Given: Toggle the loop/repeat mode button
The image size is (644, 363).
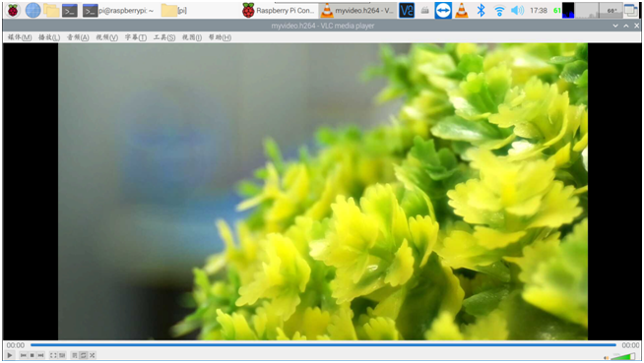Looking at the screenshot, I should click(x=84, y=355).
